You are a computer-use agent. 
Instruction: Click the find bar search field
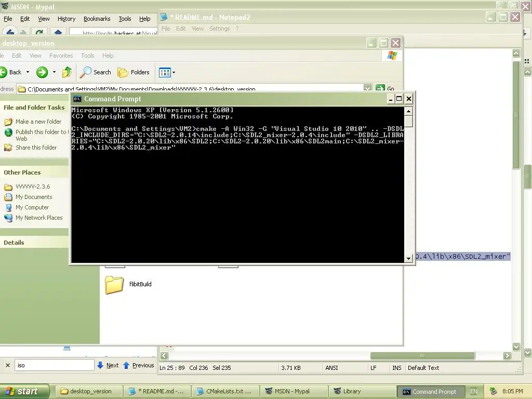pos(54,365)
